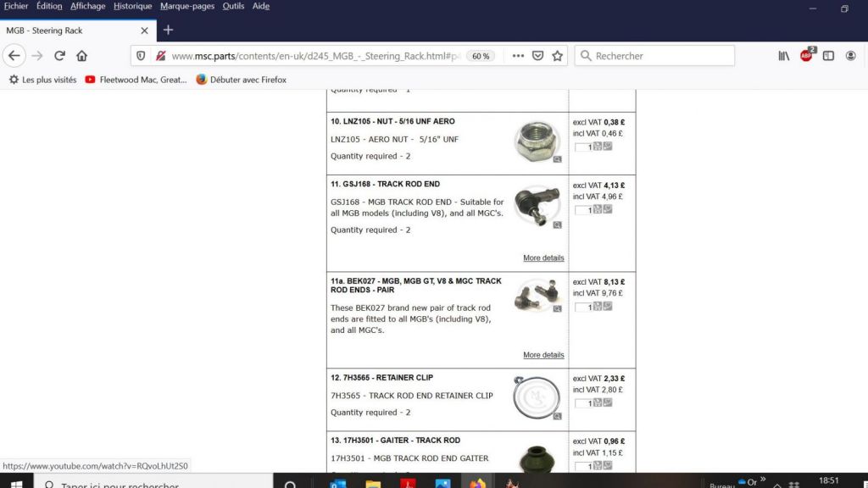Open More details for BEK027 track rod ends
Viewport: 868px width, 488px height.
543,355
